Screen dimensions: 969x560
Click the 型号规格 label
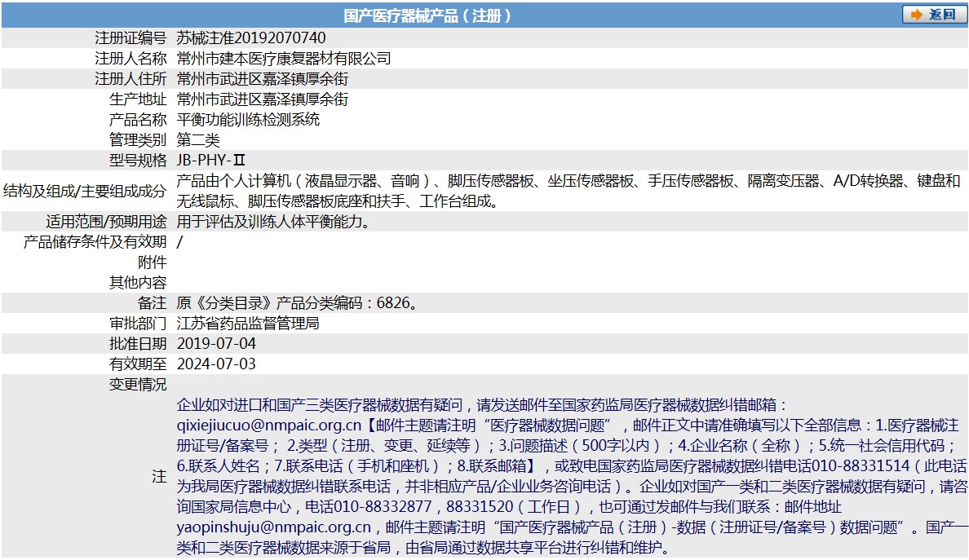(138, 160)
